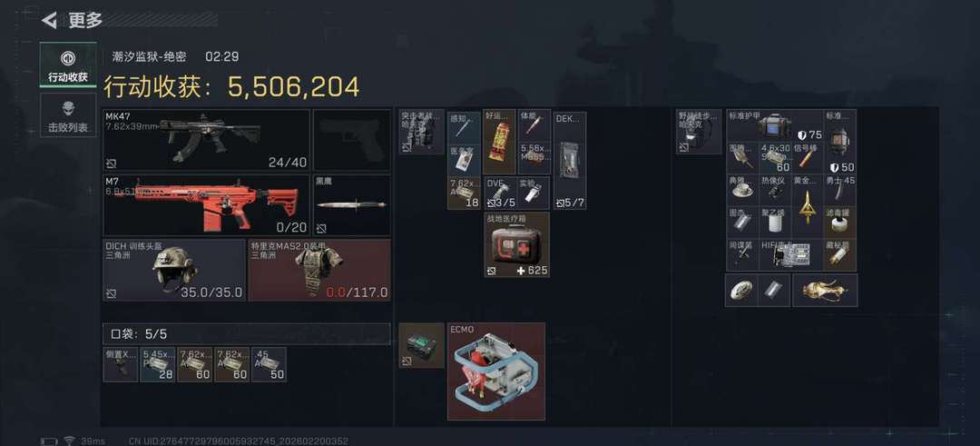This screenshot has width=980, height=446.
Task: Select the white teacup 典雅 item
Action: pos(742,190)
